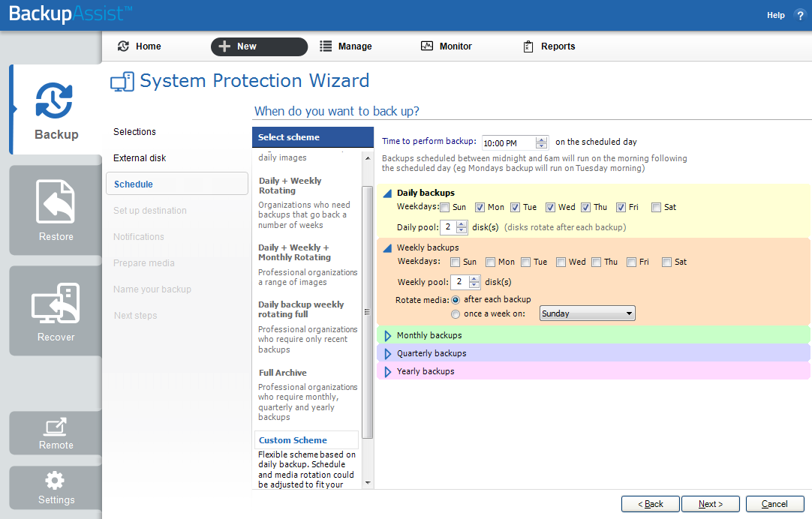Check Sat under Weekly backups
The height and width of the screenshot is (519, 812).
click(667, 262)
